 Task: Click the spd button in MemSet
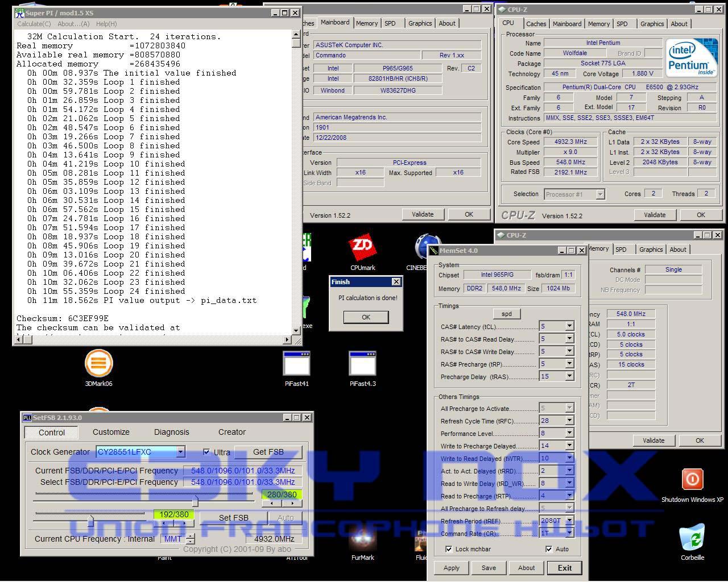pos(506,314)
